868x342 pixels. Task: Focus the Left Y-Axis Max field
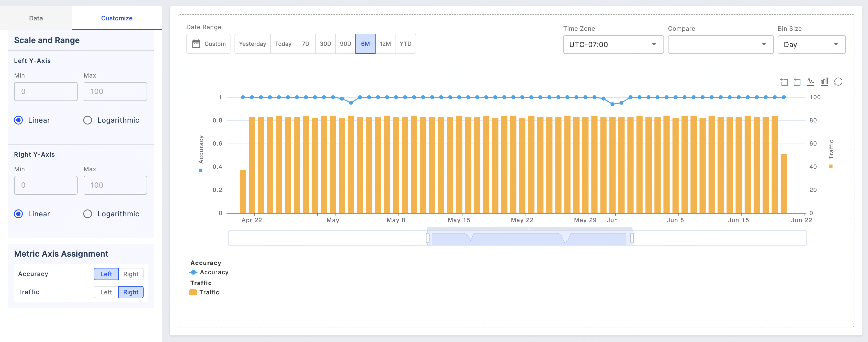(x=115, y=92)
